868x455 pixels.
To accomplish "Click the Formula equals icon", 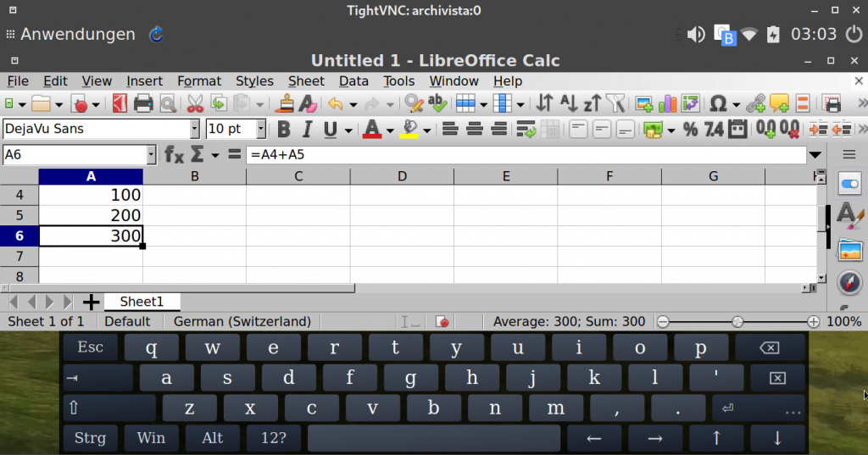I will 235,154.
